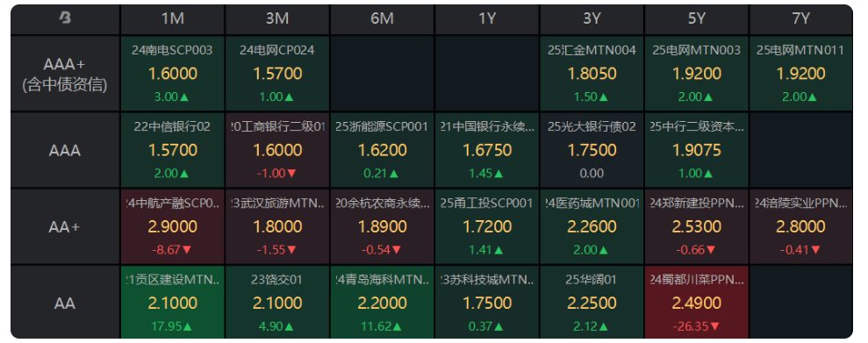Open the 25光大银行债02 cell with 0.00 change
Image resolution: width=868 pixels, height=343 pixels.
tap(592, 150)
